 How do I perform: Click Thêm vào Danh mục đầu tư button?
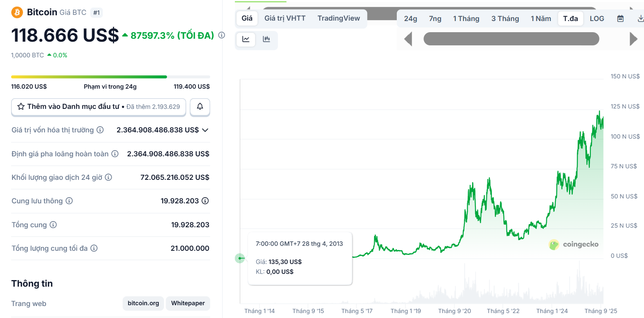(98, 107)
